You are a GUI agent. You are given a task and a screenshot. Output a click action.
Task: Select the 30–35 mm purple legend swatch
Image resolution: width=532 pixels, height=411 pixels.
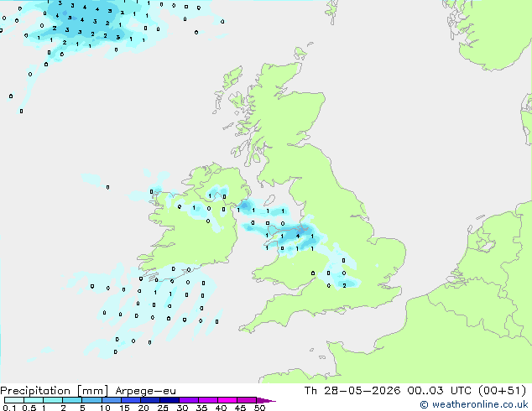pos(189,400)
